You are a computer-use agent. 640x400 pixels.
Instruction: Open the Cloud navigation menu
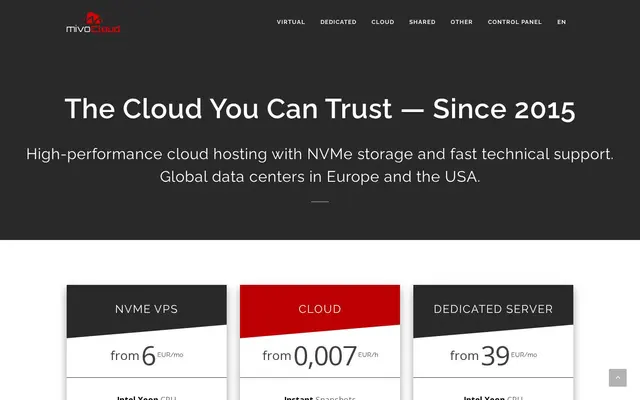click(383, 22)
